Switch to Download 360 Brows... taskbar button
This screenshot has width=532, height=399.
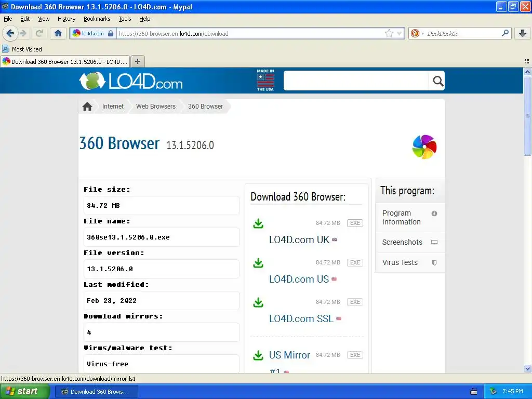point(96,392)
